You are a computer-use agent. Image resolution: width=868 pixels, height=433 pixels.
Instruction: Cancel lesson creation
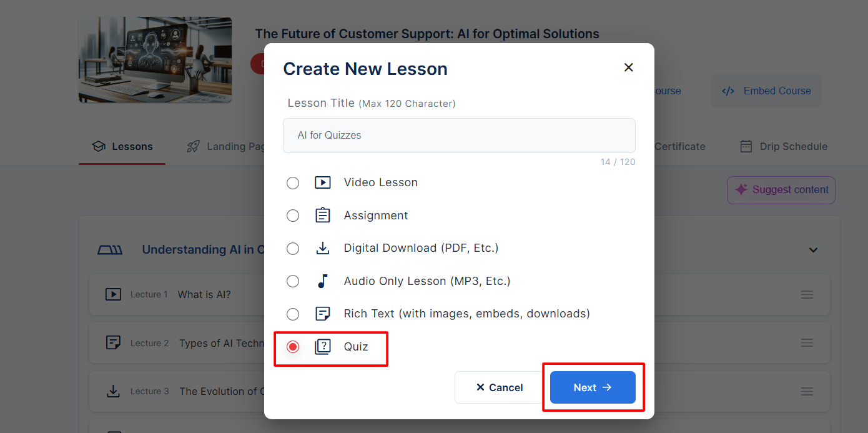(499, 387)
